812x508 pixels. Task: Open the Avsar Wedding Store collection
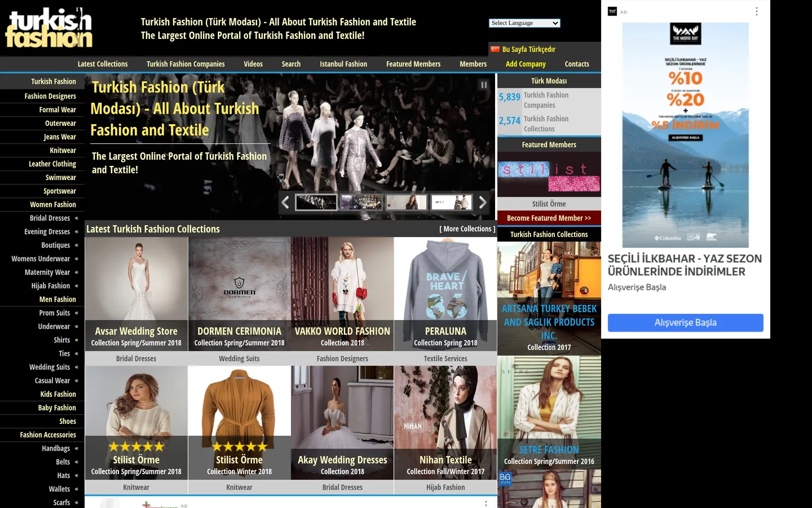pyautogui.click(x=136, y=294)
